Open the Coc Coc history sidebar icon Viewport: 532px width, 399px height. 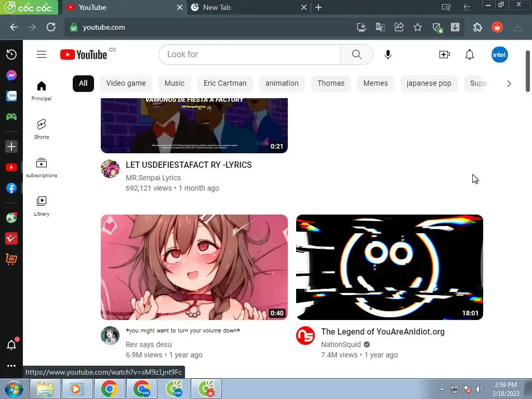[x=11, y=54]
